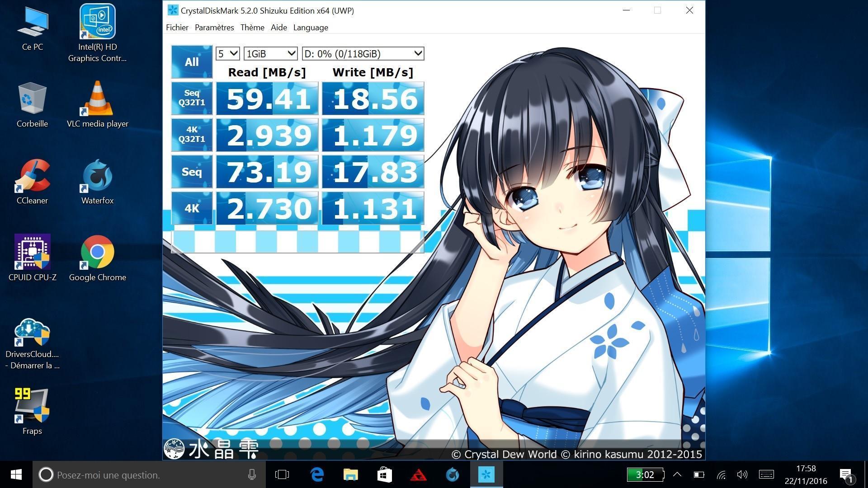The height and width of the screenshot is (488, 868).
Task: Open the Language menu
Action: click(311, 28)
